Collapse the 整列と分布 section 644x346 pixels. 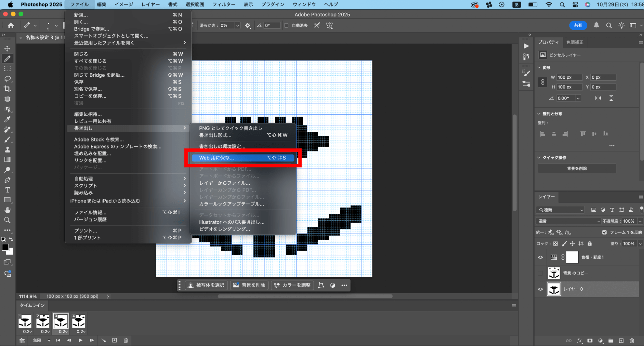(539, 114)
